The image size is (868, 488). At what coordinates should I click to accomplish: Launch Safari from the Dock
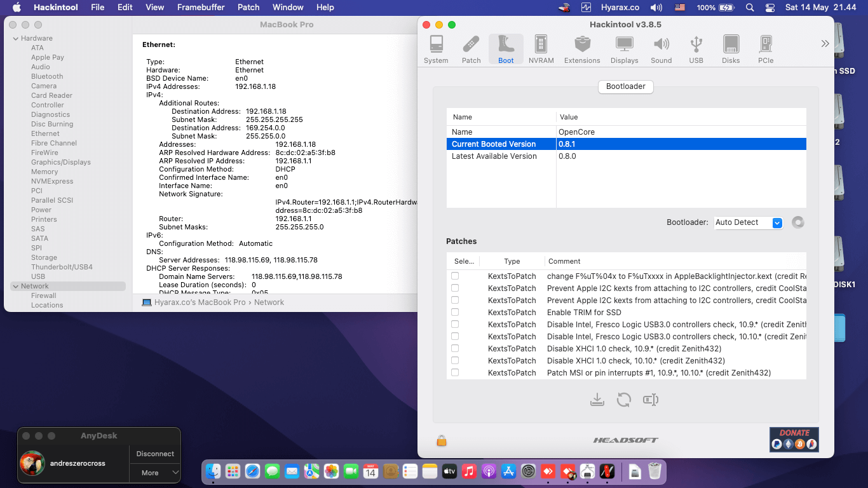[x=252, y=471]
